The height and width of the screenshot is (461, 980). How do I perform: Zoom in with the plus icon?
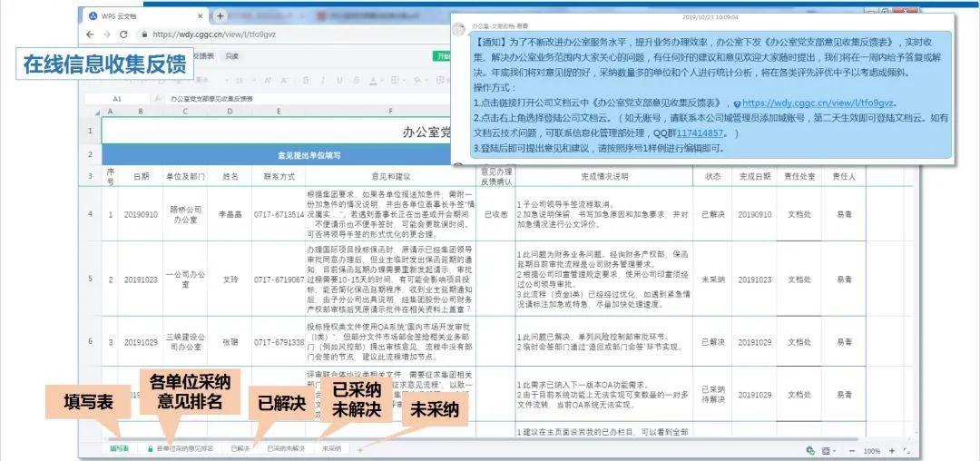891,450
